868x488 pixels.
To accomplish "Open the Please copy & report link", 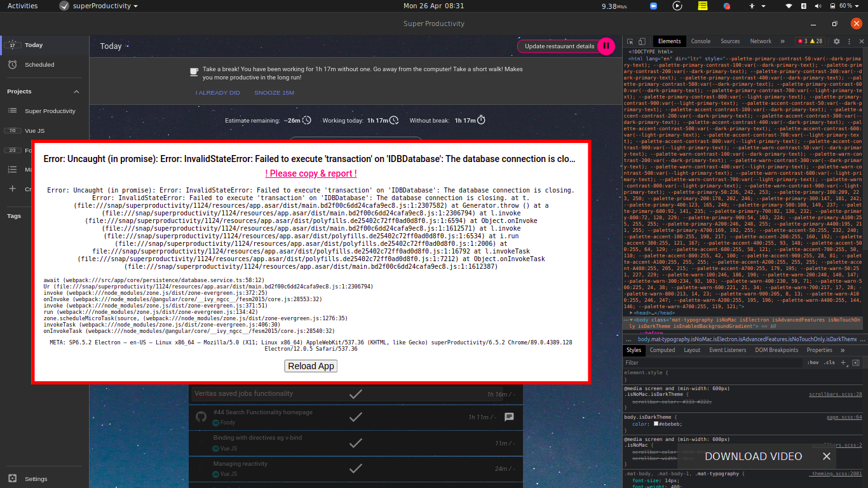I will click(310, 173).
